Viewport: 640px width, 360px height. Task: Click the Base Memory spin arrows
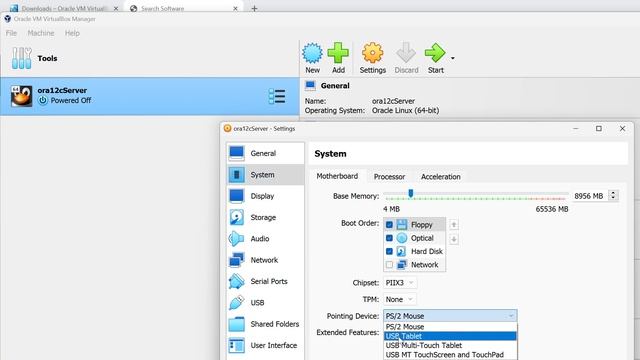[613, 196]
